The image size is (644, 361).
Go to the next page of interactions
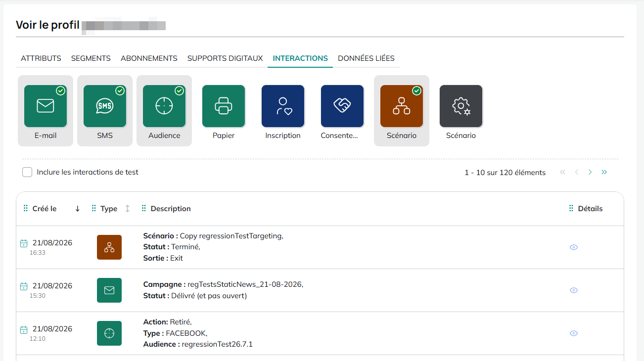coord(590,172)
